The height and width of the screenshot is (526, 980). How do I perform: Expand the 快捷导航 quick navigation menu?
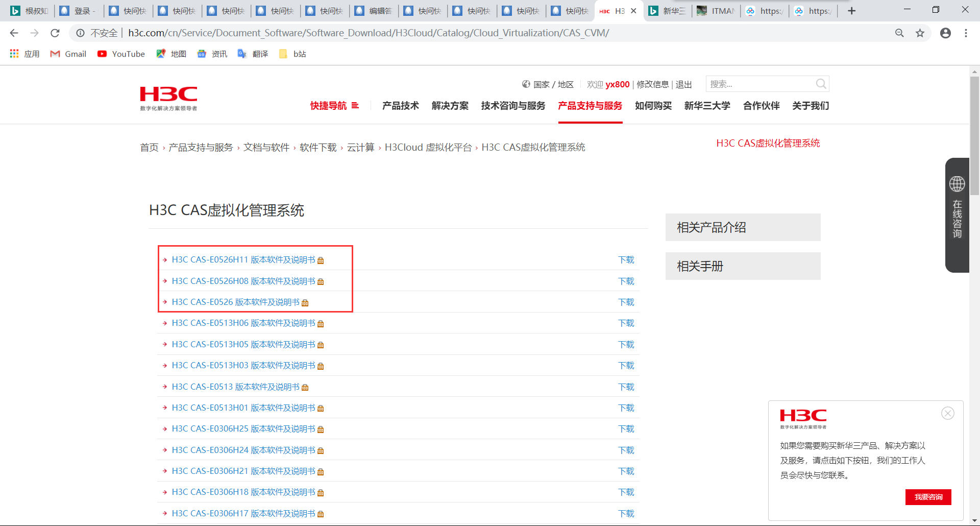point(334,106)
